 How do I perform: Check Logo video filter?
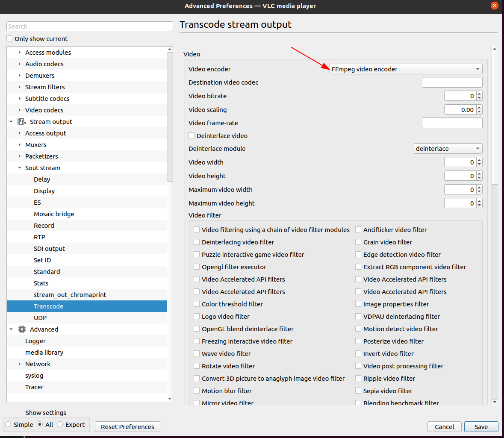pos(197,316)
